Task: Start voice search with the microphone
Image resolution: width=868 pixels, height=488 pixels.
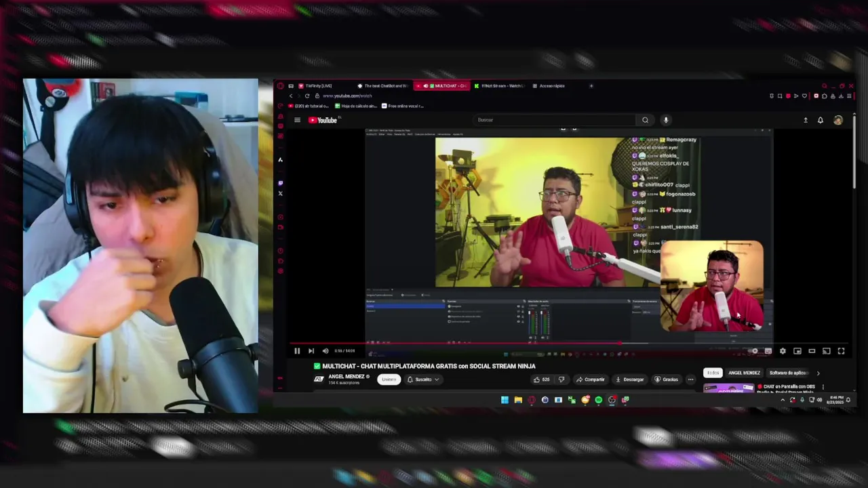Action: [666, 120]
